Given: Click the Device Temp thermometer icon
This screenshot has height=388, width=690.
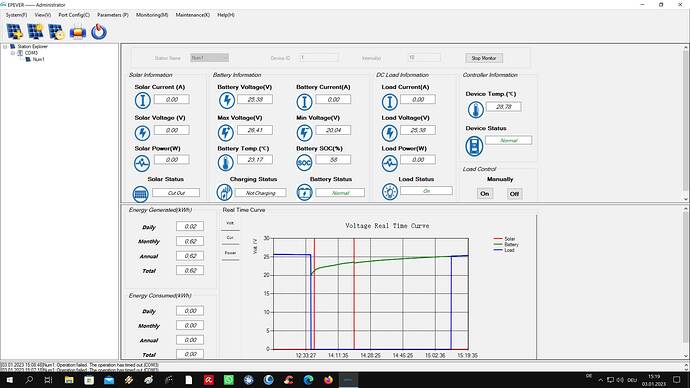Looking at the screenshot, I should point(476,110).
